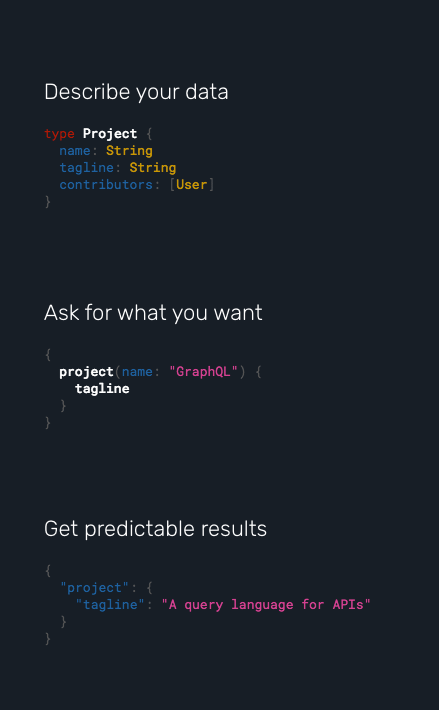439x710 pixels.
Task: Click the 'Project' type name in the schema
Action: 110,134
